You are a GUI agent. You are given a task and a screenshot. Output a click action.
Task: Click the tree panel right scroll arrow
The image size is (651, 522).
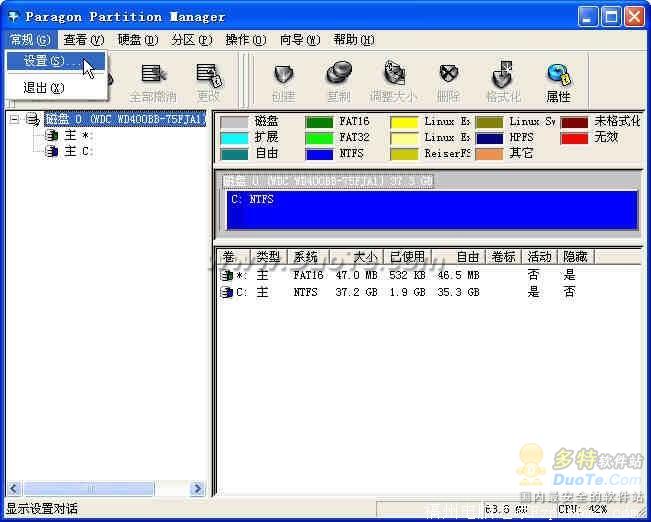click(197, 488)
